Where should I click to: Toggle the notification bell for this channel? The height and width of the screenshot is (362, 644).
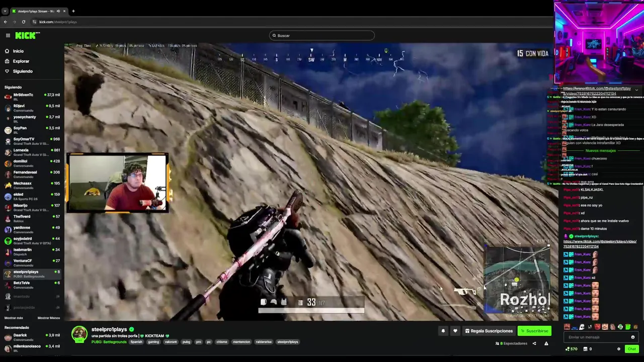443,331
